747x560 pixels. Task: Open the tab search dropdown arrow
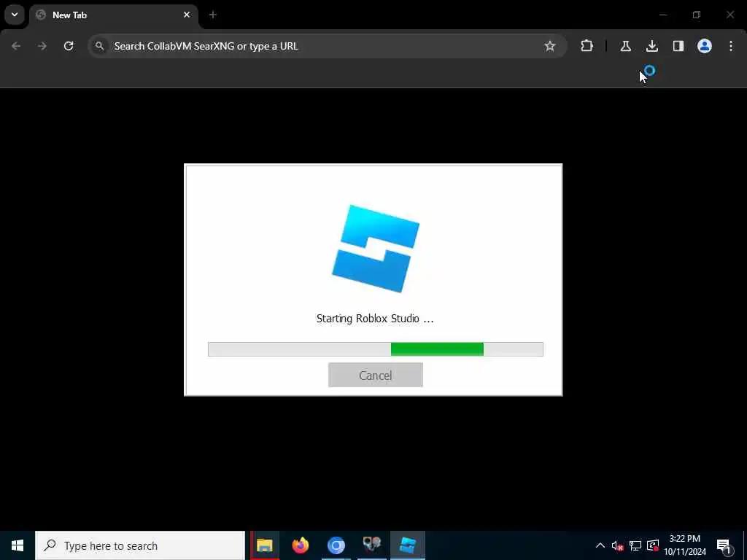15,15
